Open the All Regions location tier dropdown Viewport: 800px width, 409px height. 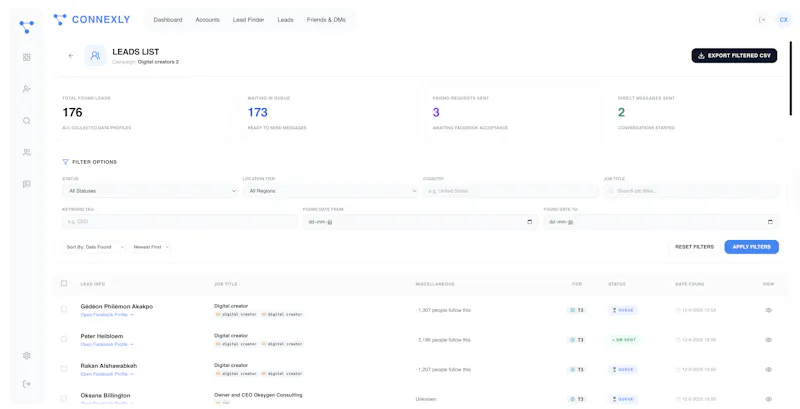click(x=330, y=191)
